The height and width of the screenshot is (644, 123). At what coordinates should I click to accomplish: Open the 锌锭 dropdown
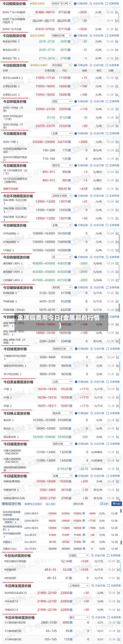coord(62,101)
